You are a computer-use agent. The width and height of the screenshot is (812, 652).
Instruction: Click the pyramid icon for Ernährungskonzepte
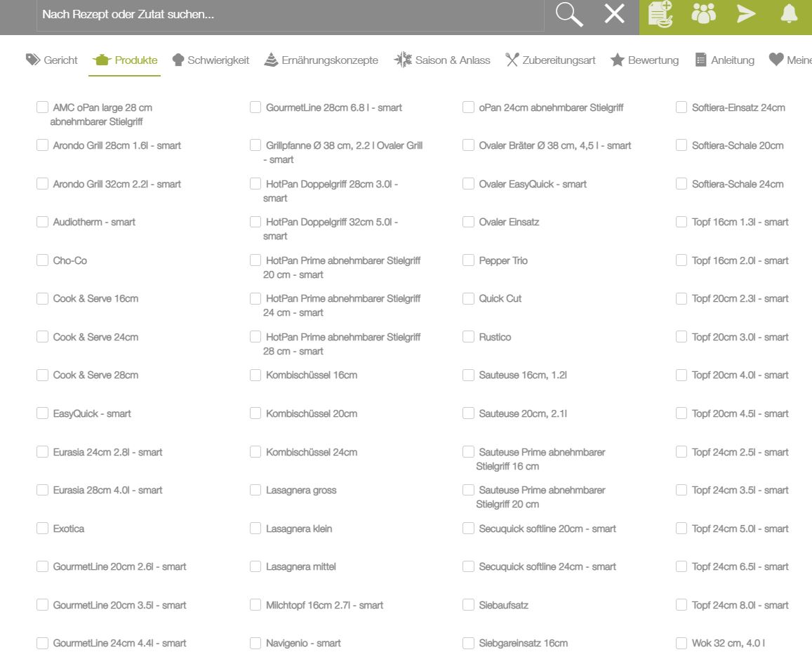271,60
